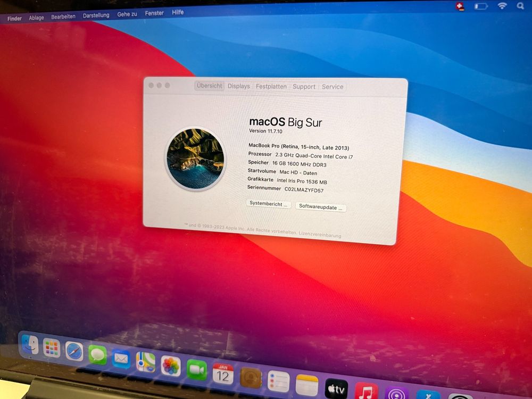Switch to the Displays tab
Viewport: 532px width, 399px height.
(x=238, y=86)
